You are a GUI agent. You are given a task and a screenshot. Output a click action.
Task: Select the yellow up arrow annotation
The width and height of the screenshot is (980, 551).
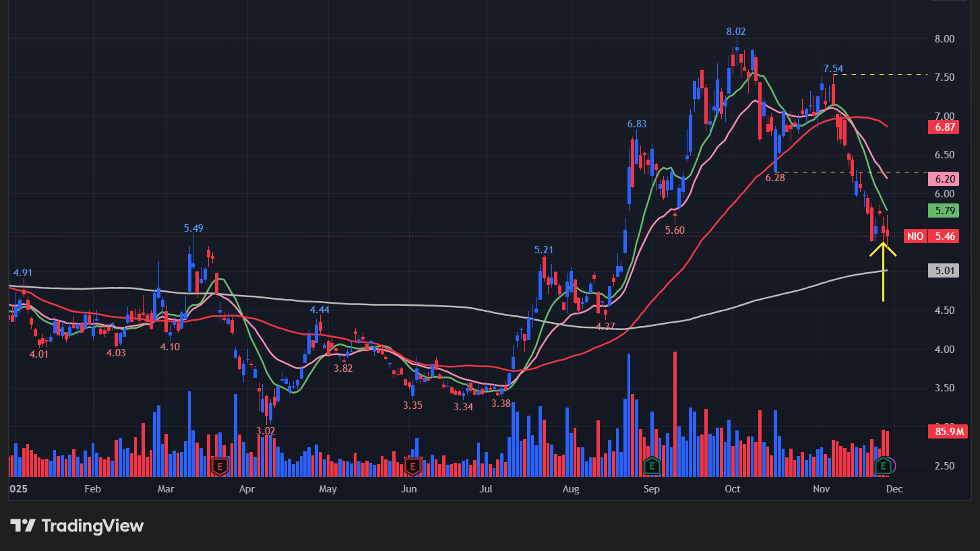pos(883,269)
